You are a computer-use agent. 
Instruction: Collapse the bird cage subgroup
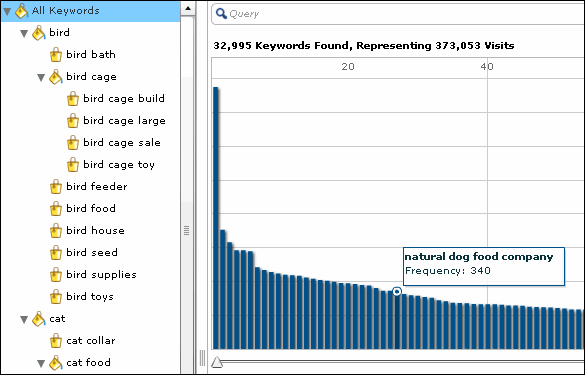[41, 77]
